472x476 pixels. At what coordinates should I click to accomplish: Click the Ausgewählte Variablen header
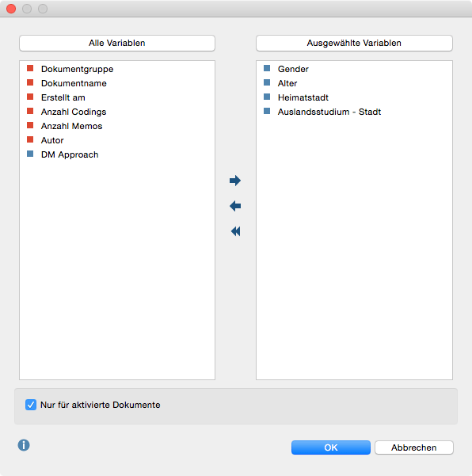point(354,43)
